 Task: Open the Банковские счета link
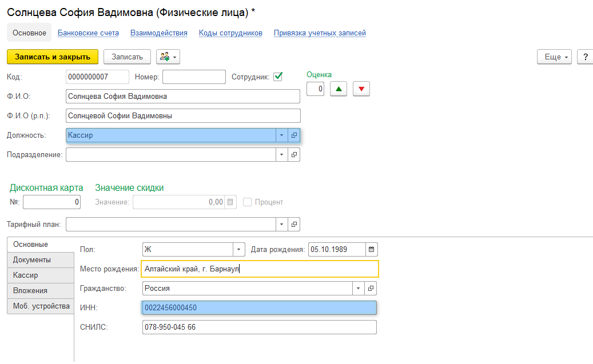88,33
